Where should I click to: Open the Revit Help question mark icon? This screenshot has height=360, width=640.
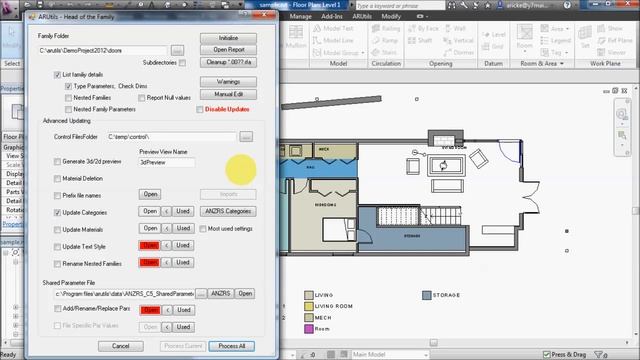pyautogui.click(x=567, y=5)
